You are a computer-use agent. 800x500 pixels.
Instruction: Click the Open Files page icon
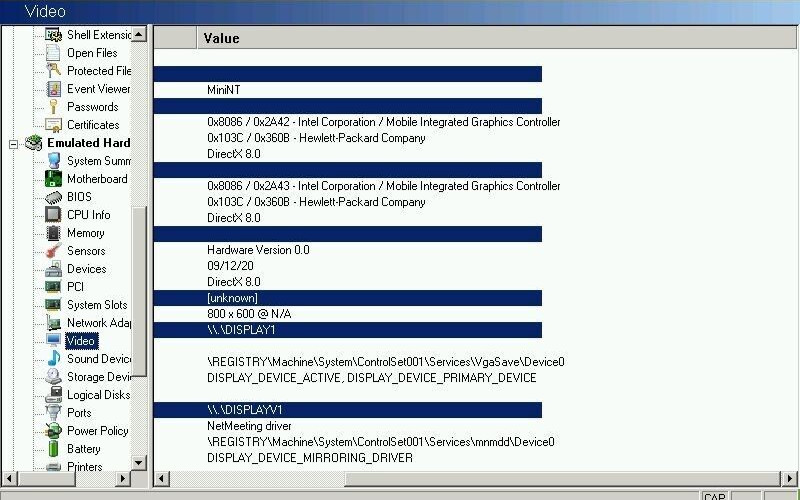pos(53,53)
